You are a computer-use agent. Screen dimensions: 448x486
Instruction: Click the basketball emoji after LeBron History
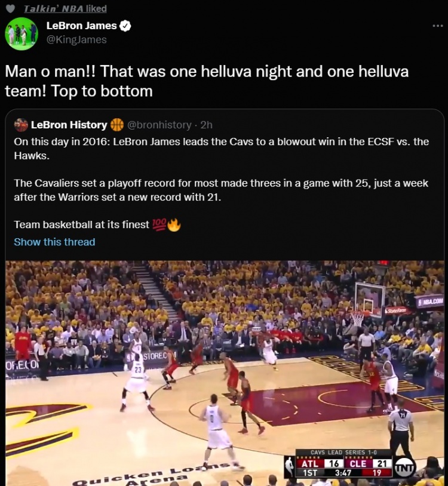(117, 125)
